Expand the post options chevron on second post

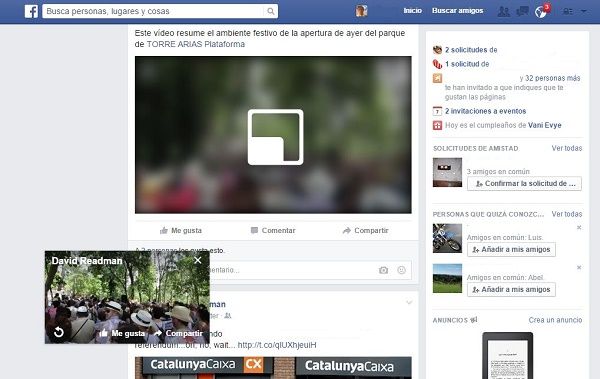[x=409, y=302]
